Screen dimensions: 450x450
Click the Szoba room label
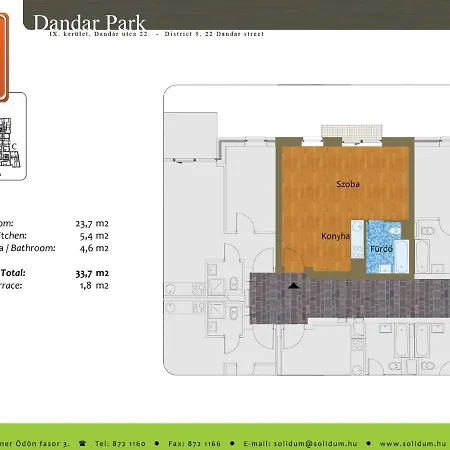click(x=348, y=184)
